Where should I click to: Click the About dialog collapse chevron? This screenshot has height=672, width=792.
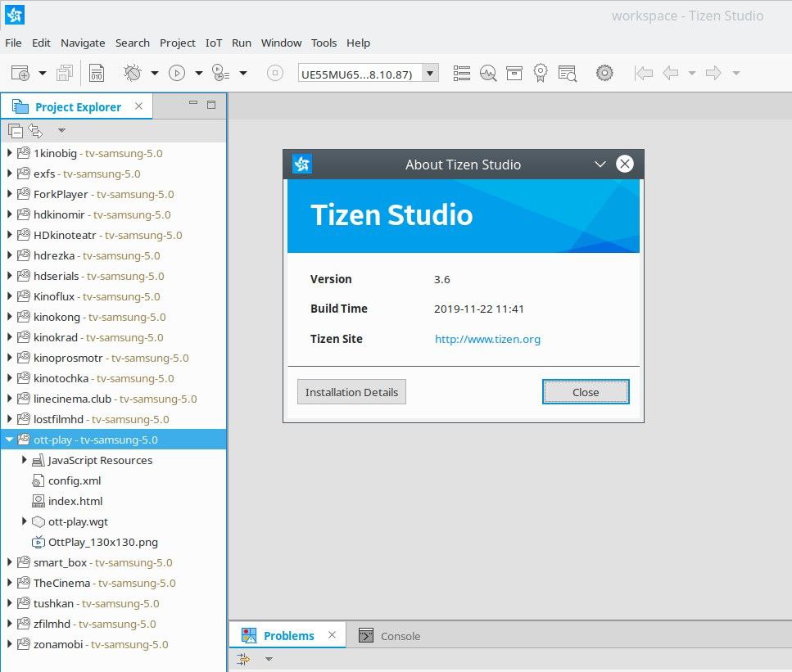point(600,164)
